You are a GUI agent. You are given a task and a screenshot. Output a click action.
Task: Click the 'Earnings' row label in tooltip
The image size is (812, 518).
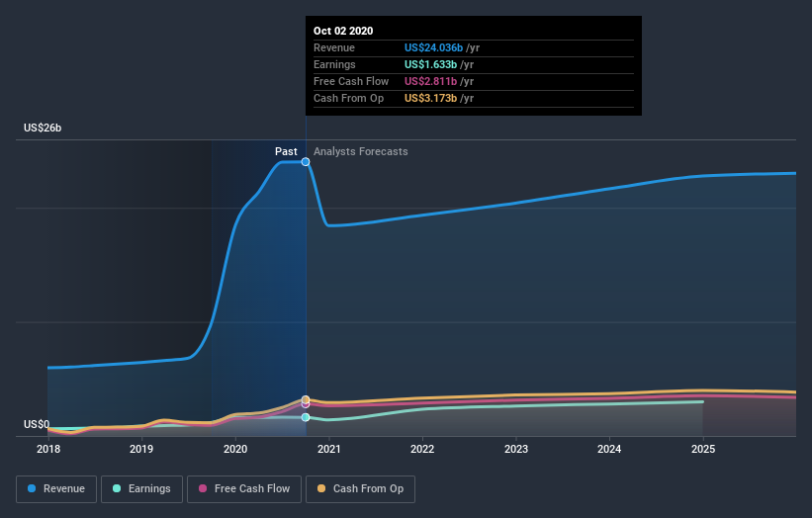[334, 64]
